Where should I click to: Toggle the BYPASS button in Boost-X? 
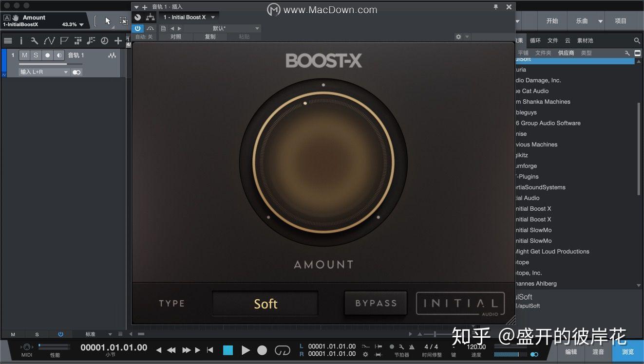click(x=376, y=303)
